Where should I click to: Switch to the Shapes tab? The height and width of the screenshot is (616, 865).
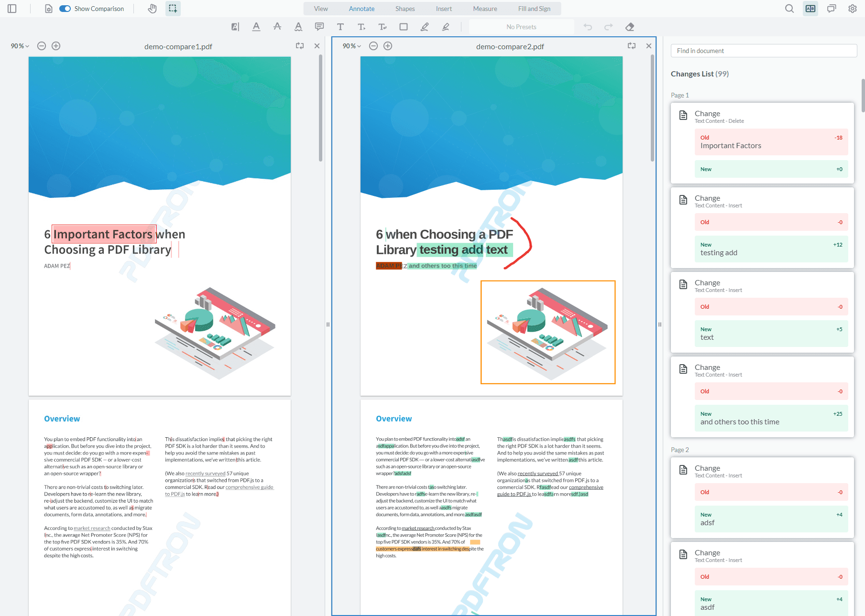click(x=405, y=9)
